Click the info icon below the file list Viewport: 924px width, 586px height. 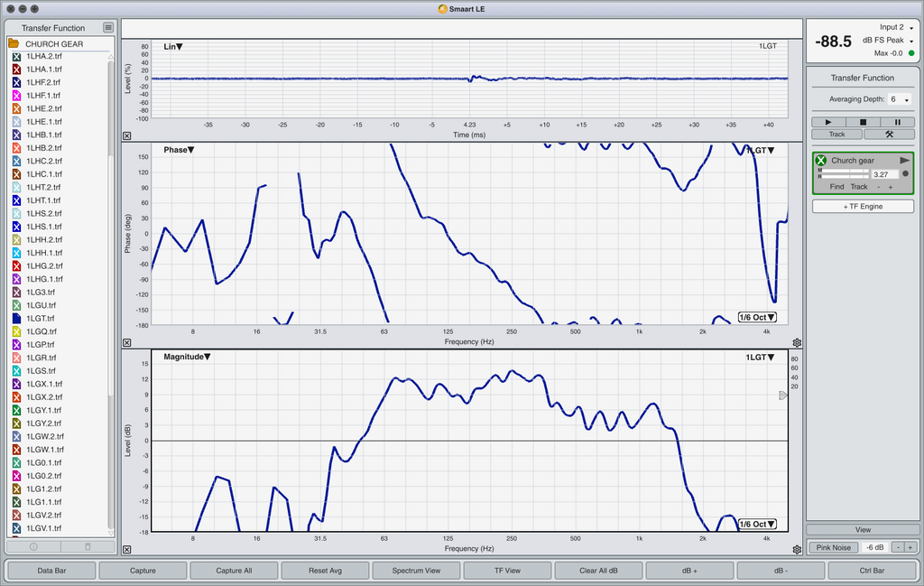tap(33, 547)
